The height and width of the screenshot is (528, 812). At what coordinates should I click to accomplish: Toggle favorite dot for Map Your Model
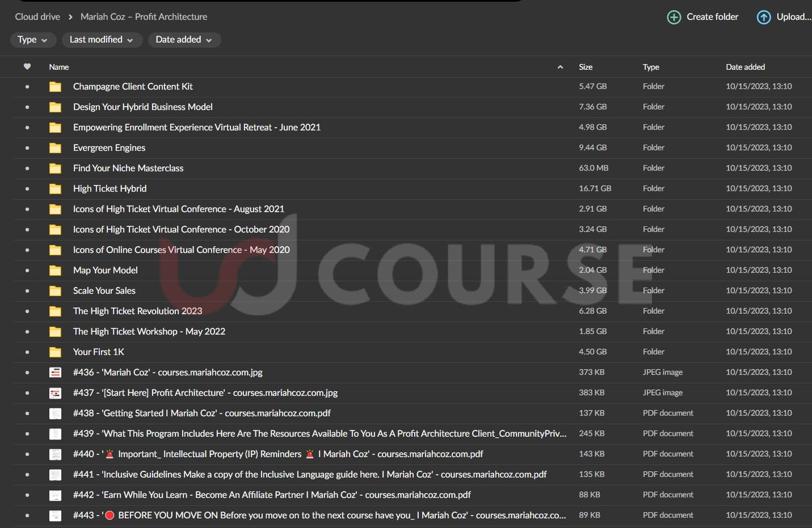(x=27, y=271)
